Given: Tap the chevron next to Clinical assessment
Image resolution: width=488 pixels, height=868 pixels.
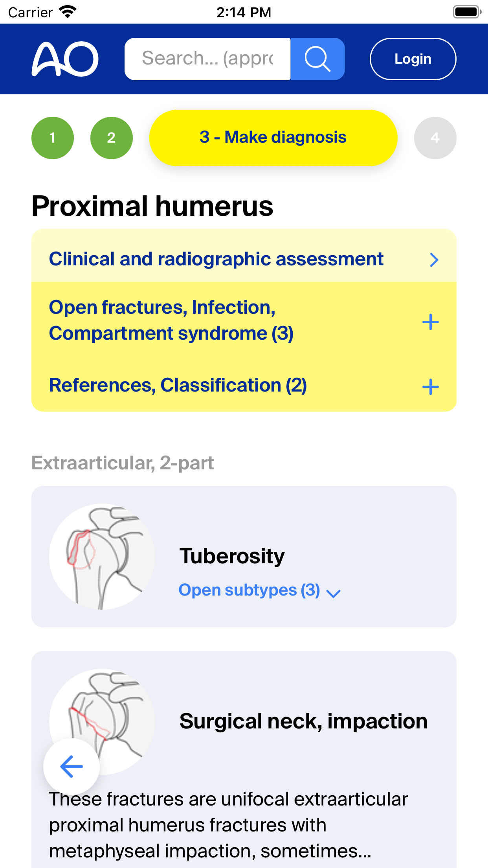Looking at the screenshot, I should pyautogui.click(x=433, y=260).
